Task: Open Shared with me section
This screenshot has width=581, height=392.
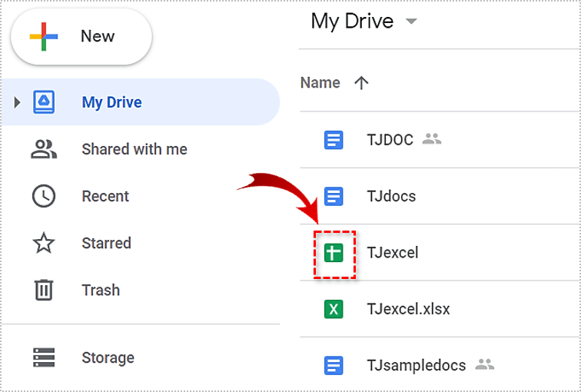Action: point(134,149)
